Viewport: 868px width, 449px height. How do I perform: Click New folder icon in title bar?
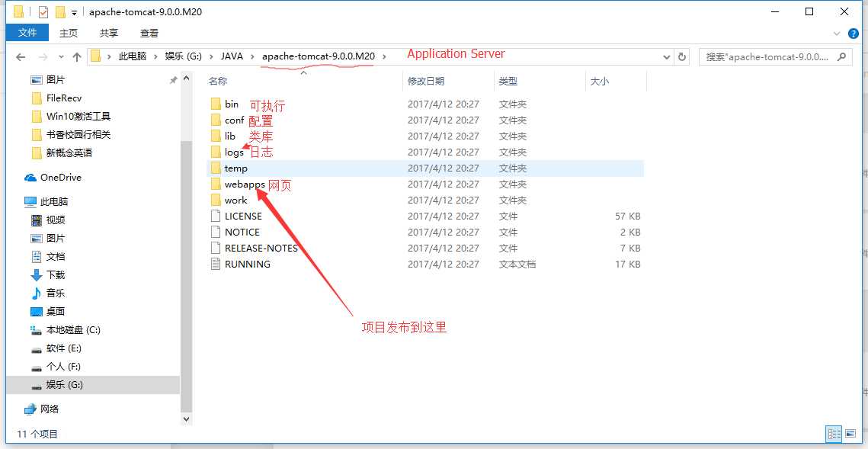point(60,11)
